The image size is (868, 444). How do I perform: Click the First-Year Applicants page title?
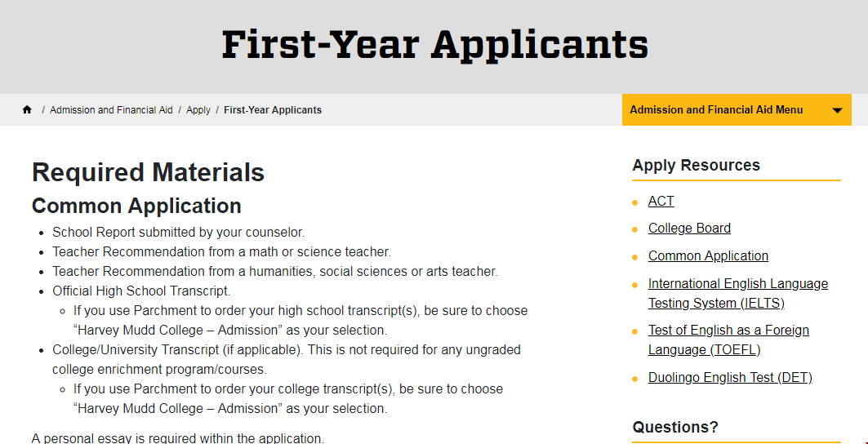pyautogui.click(x=434, y=44)
